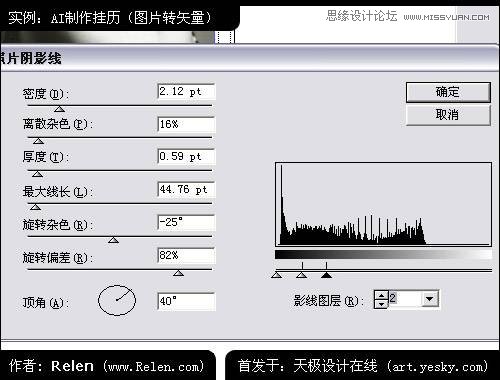Open the 影线图层 dropdown arrow

430,299
